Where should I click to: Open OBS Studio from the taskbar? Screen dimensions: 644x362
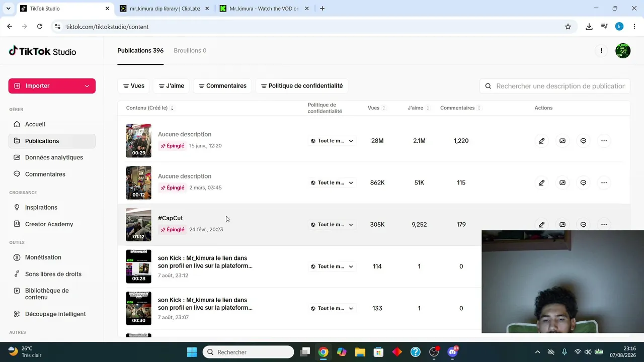tap(434, 352)
